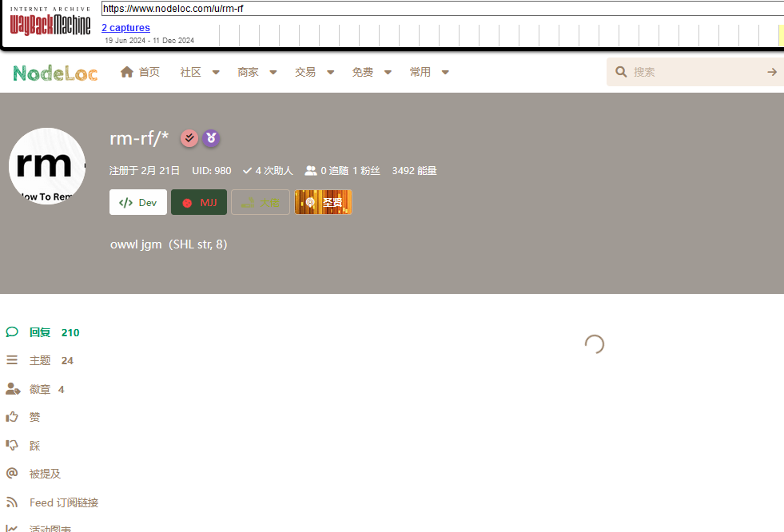The width and height of the screenshot is (784, 532).
Task: Expand the 商家 dropdown menu
Action: 257,72
